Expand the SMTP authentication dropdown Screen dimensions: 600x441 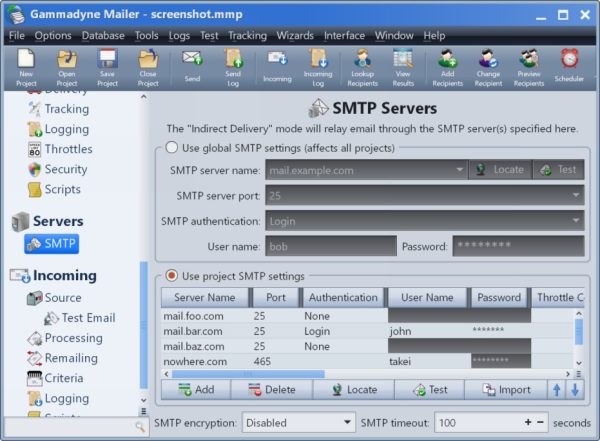577,221
